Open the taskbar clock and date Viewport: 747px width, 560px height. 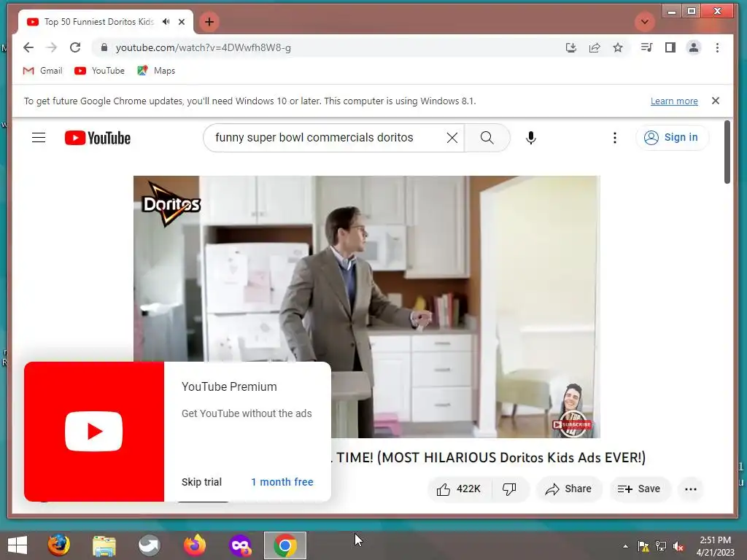coord(716,546)
